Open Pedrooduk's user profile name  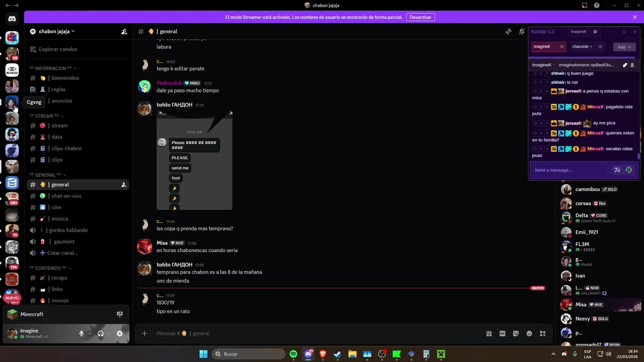169,83
